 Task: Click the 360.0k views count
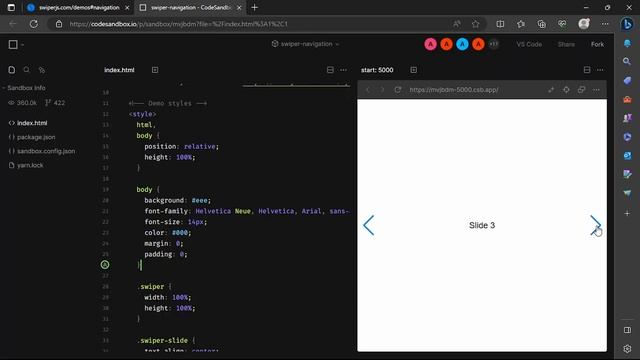pyautogui.click(x=22, y=103)
